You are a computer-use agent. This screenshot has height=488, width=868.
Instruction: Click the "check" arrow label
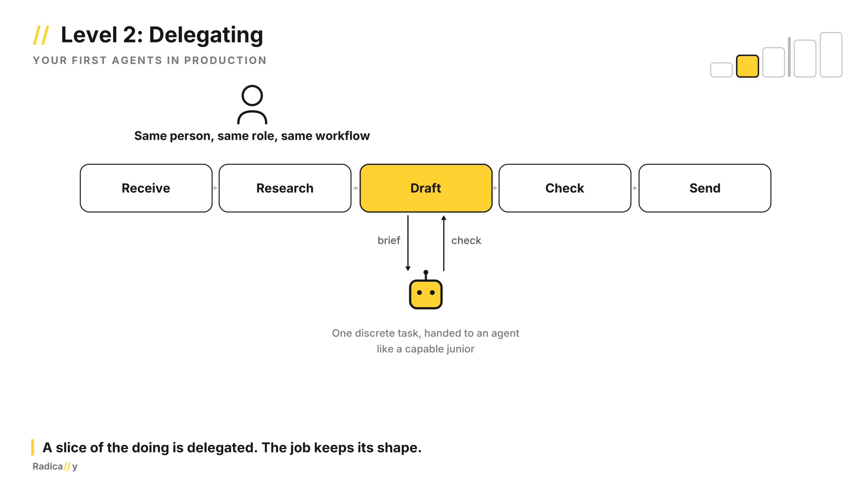point(466,241)
